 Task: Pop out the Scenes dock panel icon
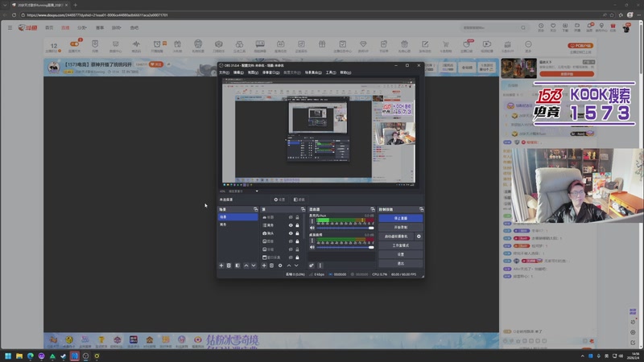click(255, 209)
